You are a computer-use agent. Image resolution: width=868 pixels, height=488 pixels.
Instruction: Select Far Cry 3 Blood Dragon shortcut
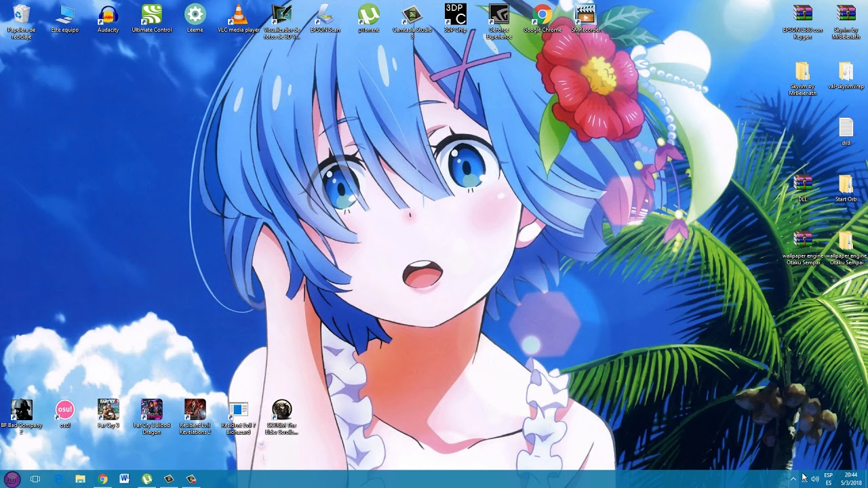[x=152, y=417]
